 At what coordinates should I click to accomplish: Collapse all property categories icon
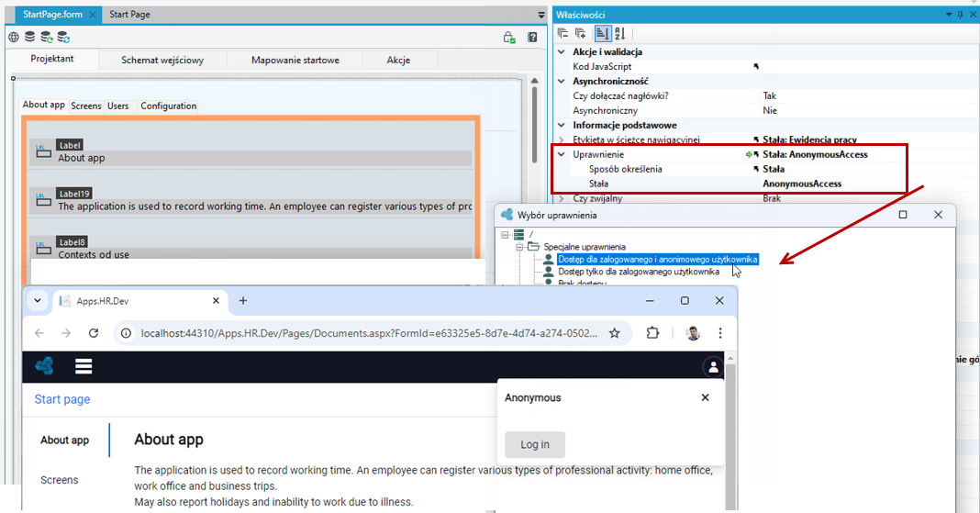[562, 34]
